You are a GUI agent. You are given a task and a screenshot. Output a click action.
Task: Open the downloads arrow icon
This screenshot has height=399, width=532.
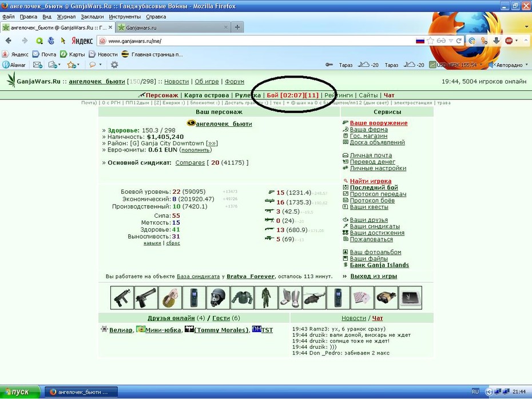click(497, 41)
